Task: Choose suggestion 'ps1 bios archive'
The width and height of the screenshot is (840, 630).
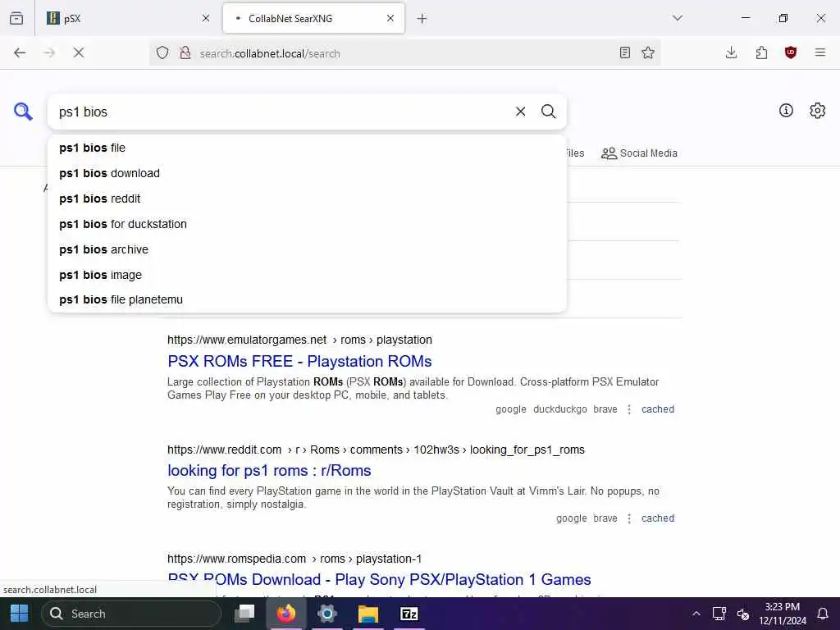Action: [x=307, y=249]
